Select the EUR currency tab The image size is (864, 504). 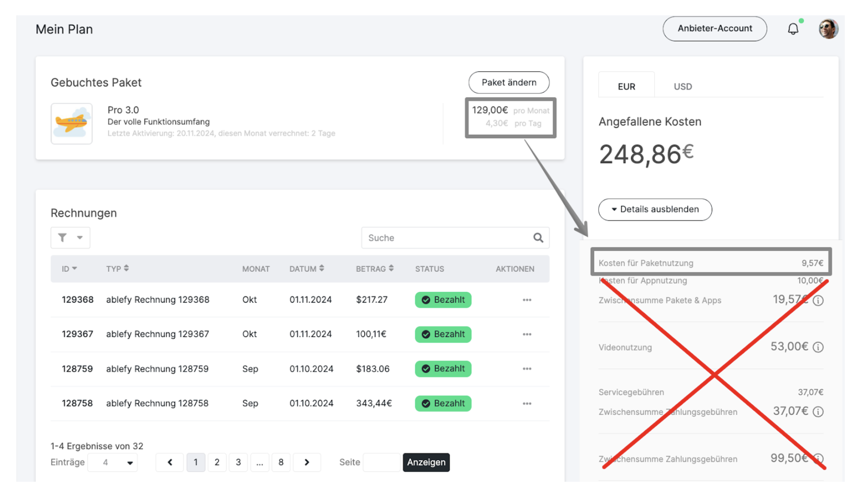(x=626, y=86)
